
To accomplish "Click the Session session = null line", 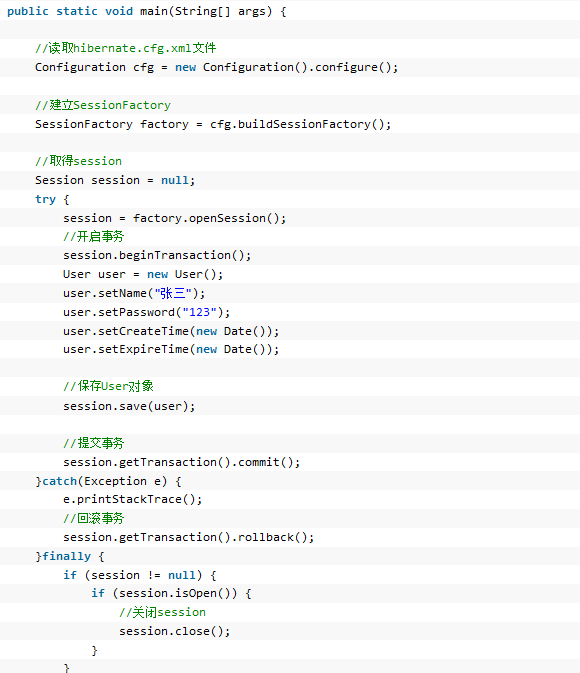I will point(115,180).
